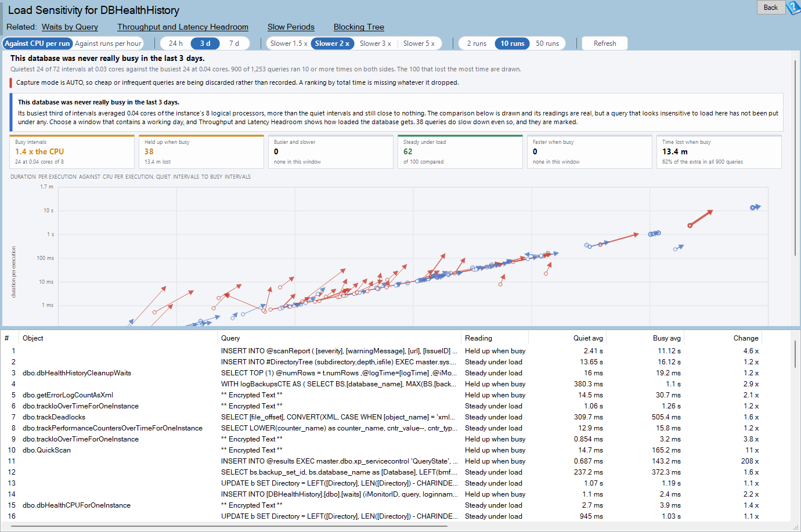Select the Busy intervals summary card
The image size is (801, 532).
72,152
